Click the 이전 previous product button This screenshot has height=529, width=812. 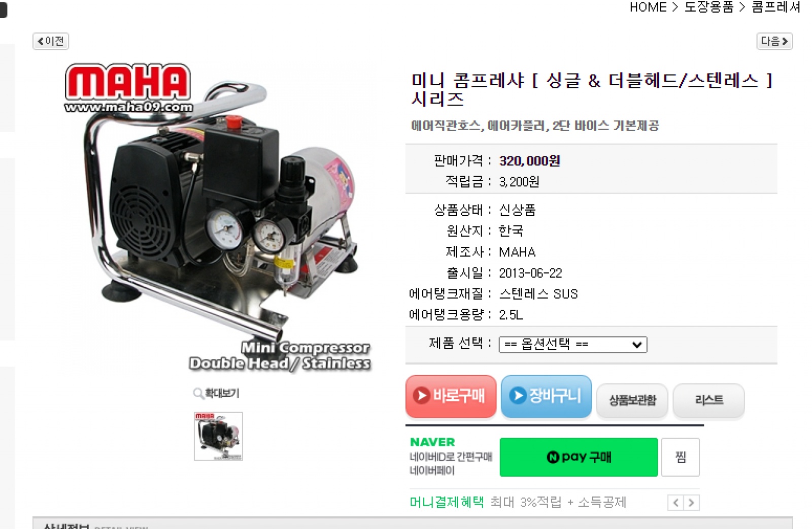tap(51, 41)
